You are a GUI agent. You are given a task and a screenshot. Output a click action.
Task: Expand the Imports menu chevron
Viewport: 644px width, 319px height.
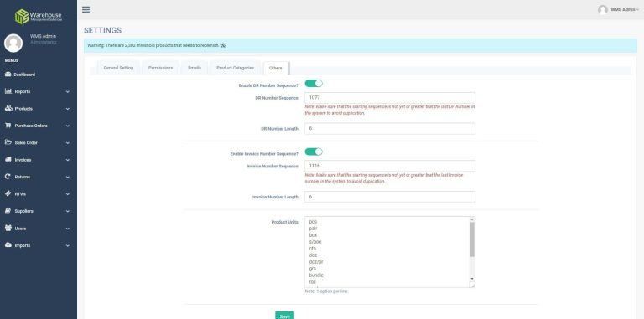(x=68, y=245)
